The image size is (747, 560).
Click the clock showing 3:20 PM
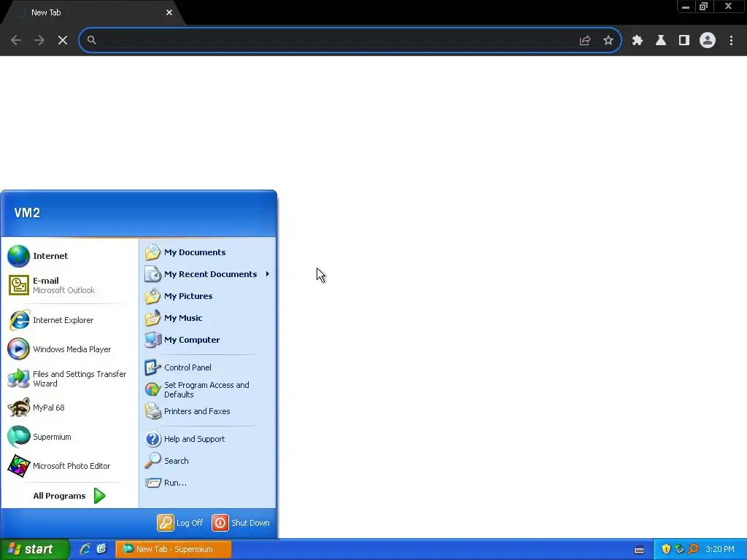(720, 549)
